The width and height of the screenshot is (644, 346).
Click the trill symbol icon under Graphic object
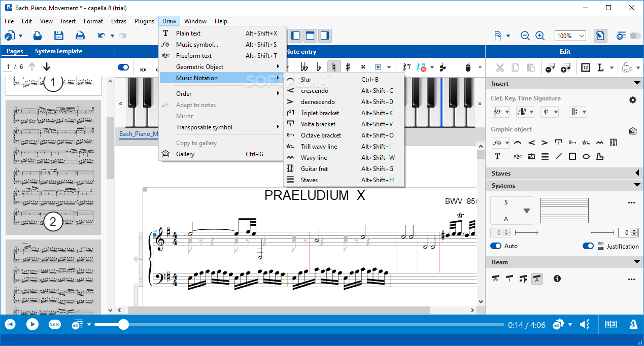585,143
